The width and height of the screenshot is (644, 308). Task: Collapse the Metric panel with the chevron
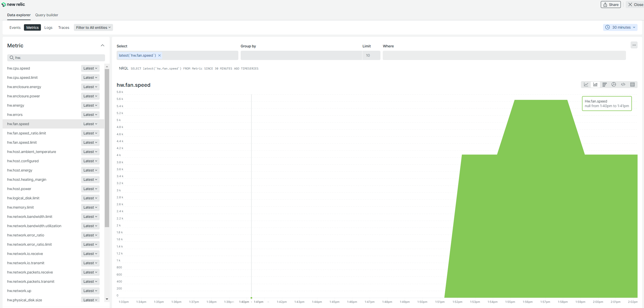coord(102,45)
